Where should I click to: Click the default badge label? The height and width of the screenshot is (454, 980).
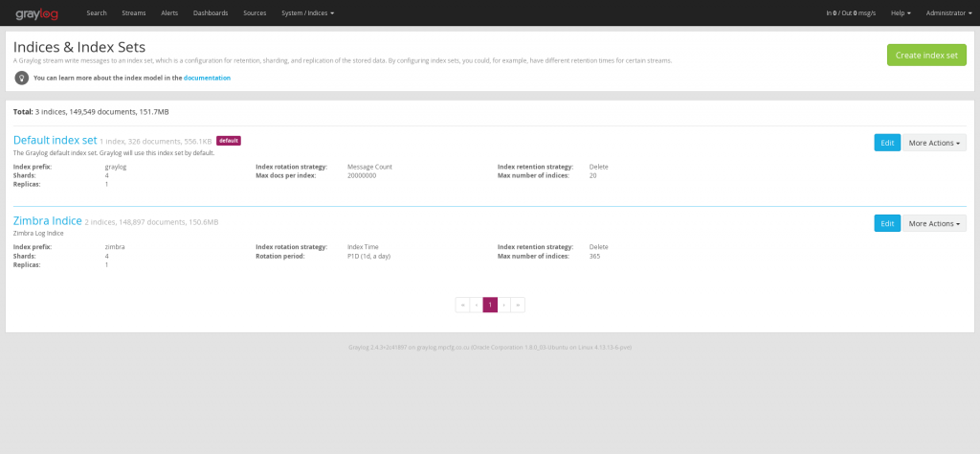coord(228,141)
